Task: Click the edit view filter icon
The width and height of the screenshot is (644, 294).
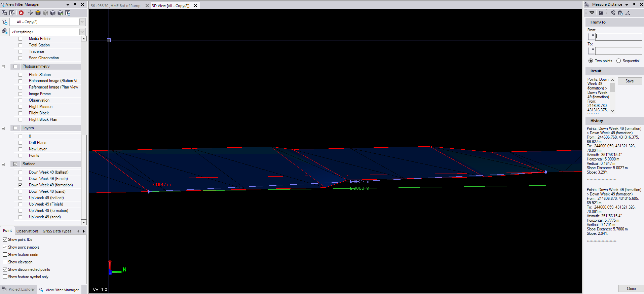Action: click(12, 13)
